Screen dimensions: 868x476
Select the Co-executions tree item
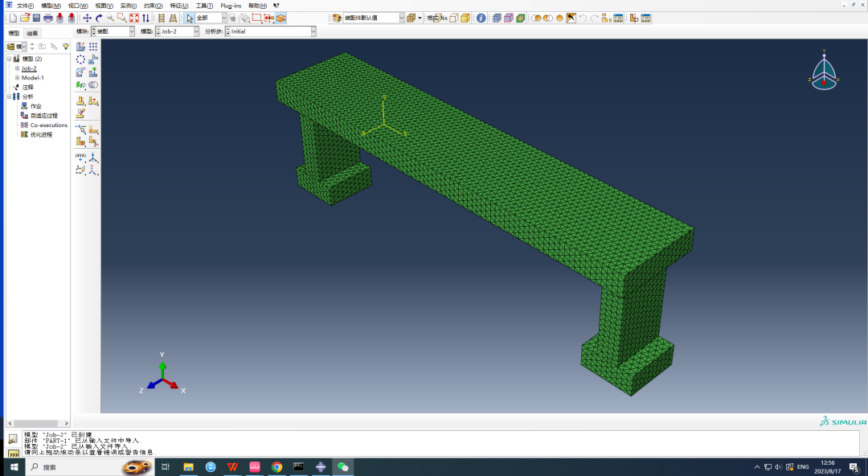[49, 125]
